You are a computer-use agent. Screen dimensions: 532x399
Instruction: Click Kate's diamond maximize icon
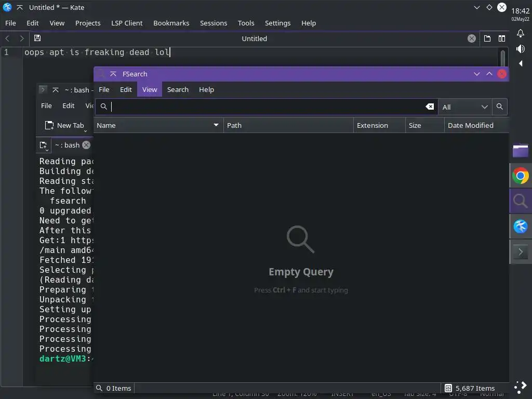click(x=489, y=7)
